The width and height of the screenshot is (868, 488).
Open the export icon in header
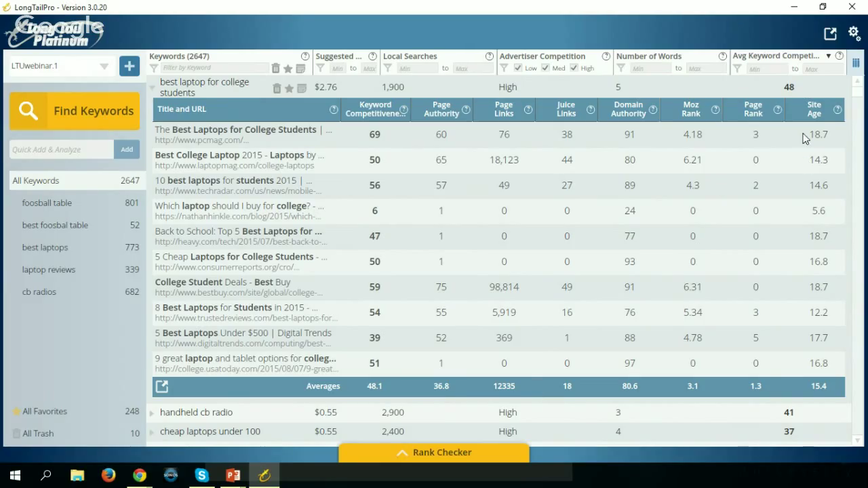click(x=830, y=33)
